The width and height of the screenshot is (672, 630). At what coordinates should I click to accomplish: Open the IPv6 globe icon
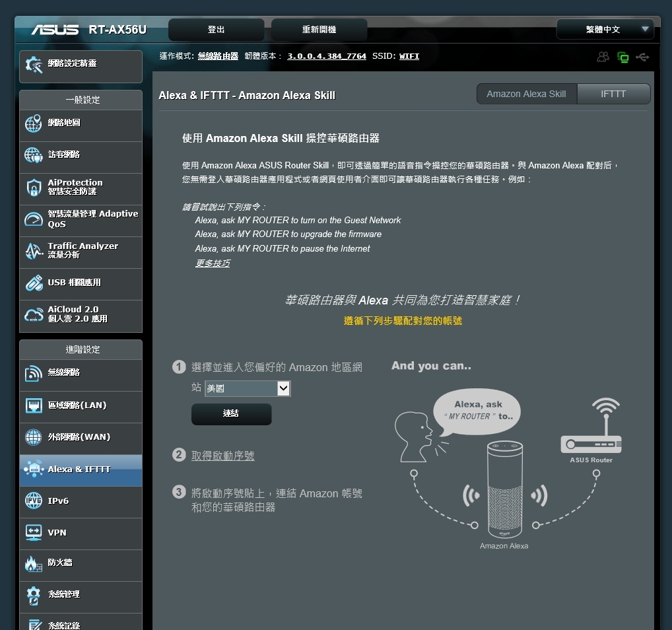click(34, 501)
